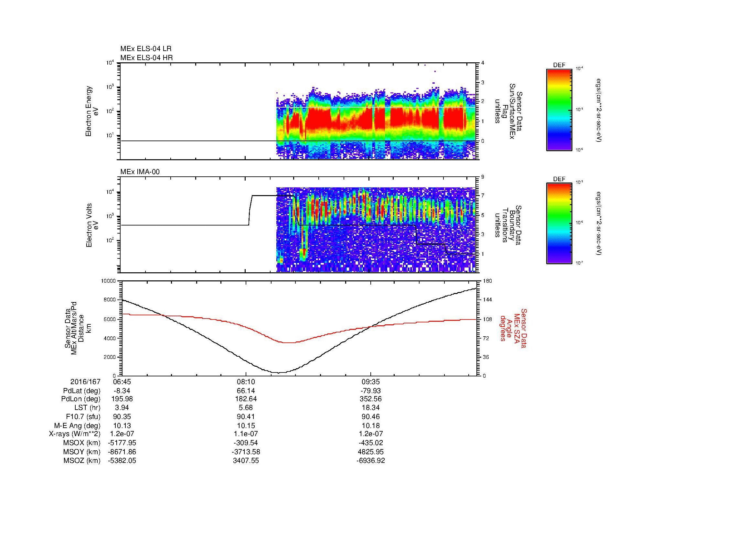Click the LST value '5.68'
756x534 pixels.
coord(246,408)
